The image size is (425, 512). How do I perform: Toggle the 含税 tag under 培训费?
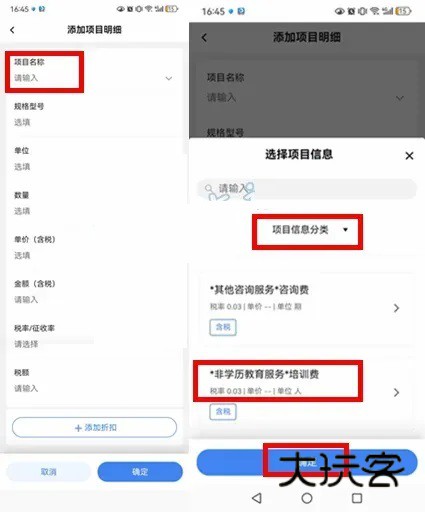223,412
